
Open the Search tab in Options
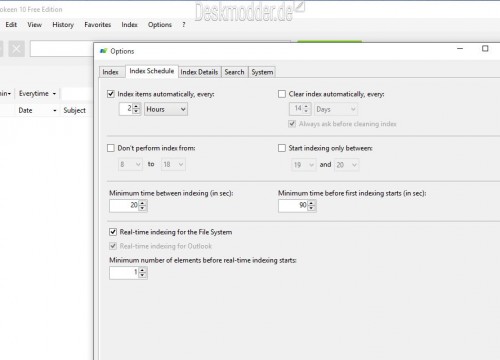tap(234, 72)
